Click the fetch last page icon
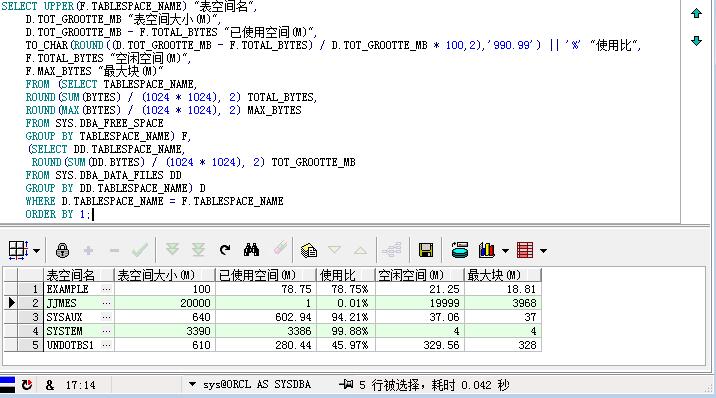The width and height of the screenshot is (716, 398). point(198,250)
